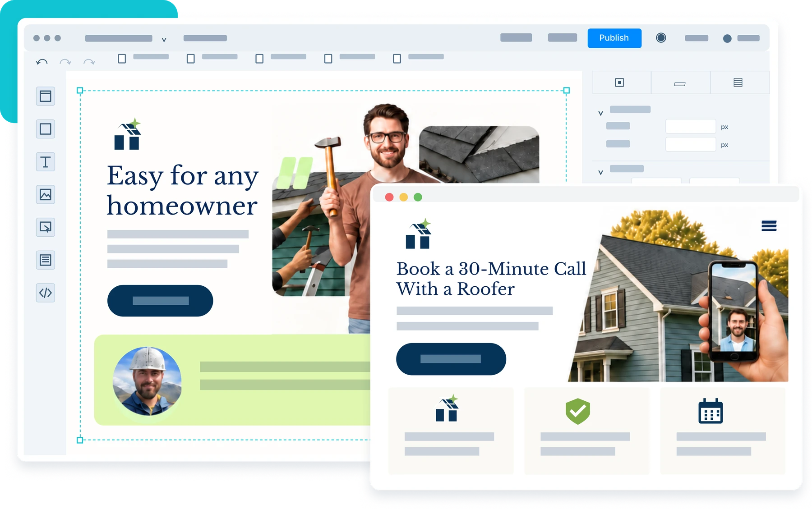Select the 'Easy for any homeowner' heading
812x509 pixels.
click(x=182, y=190)
